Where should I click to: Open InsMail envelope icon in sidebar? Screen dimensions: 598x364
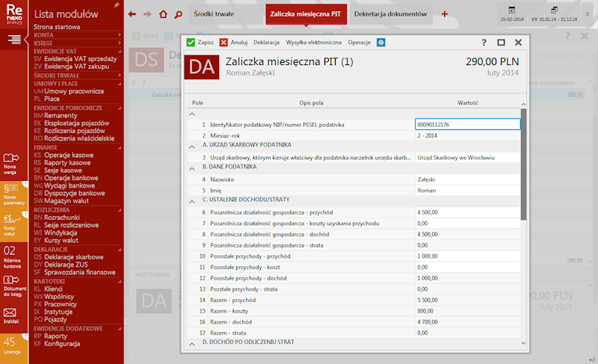click(10, 312)
